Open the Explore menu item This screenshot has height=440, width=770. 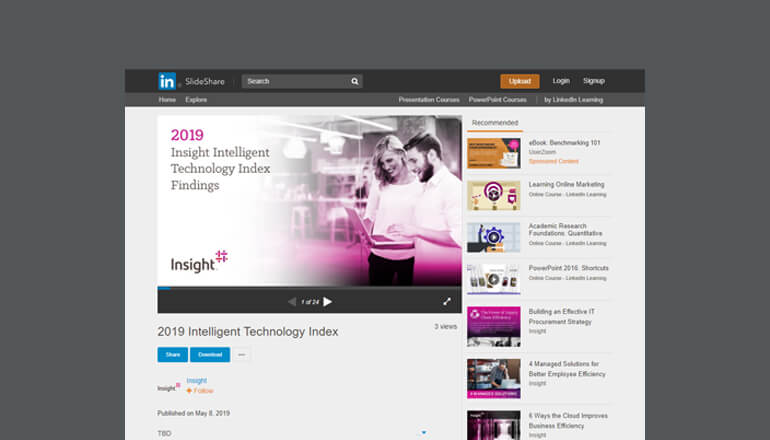[196, 100]
